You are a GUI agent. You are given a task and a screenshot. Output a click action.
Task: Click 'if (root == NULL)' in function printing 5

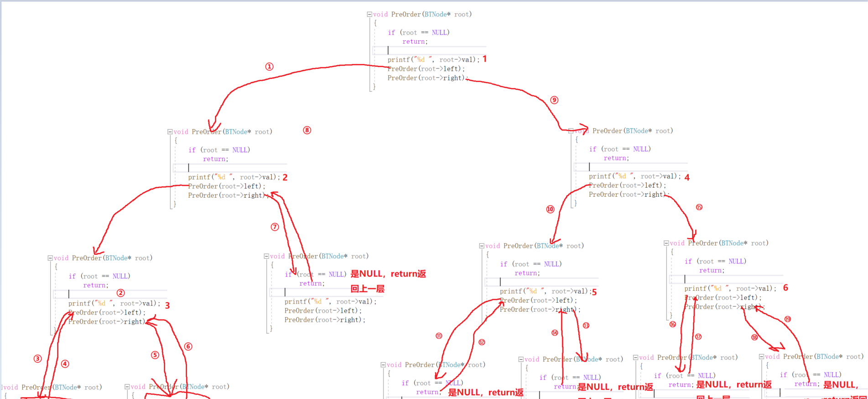pos(531,264)
